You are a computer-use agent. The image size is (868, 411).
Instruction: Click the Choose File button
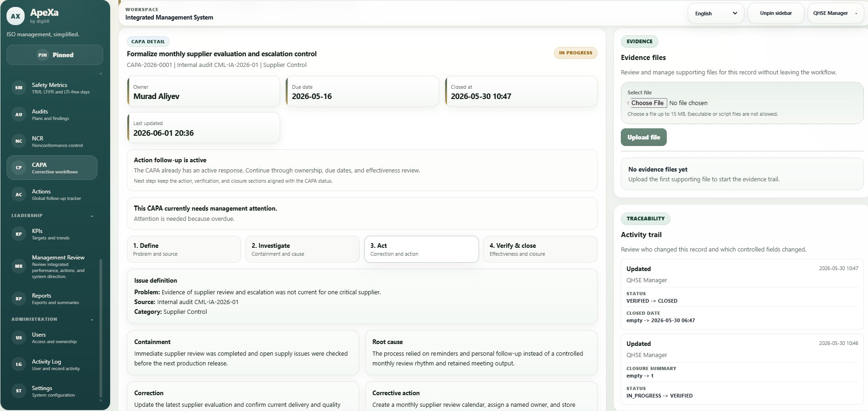647,103
